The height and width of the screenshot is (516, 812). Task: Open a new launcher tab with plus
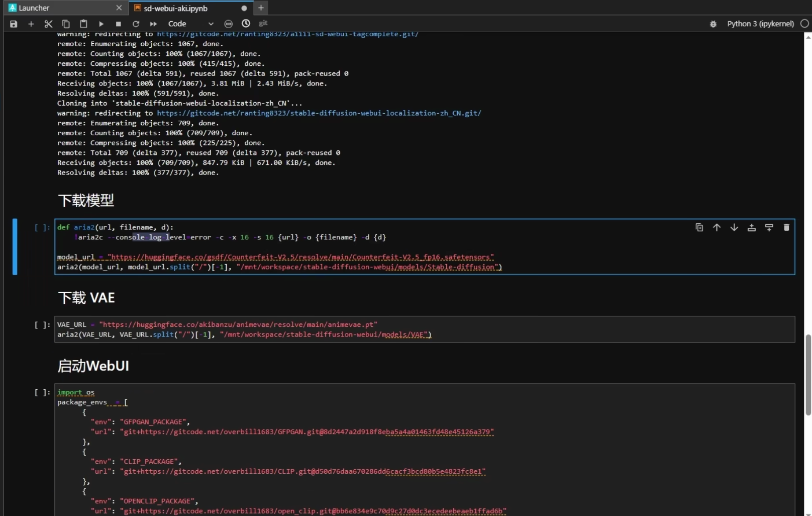pos(261,8)
